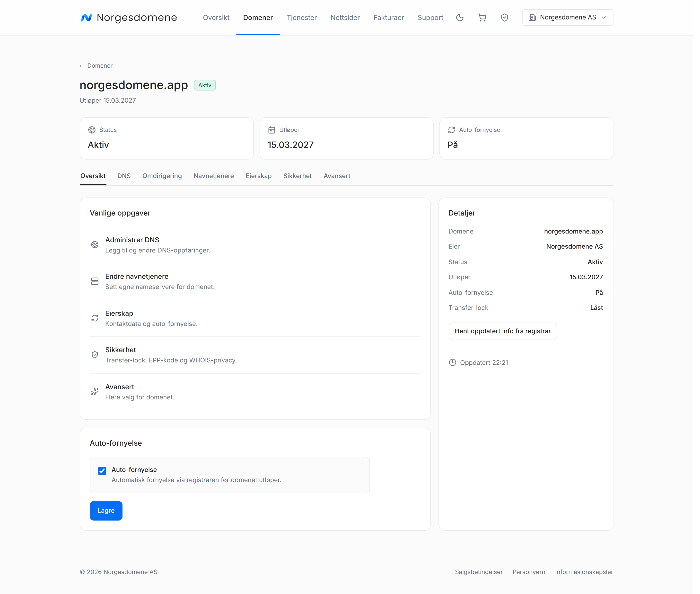Screen dimensions: 700x594
Task: Click clock icon next to Oppdatert 22:21
Action: [452, 363]
